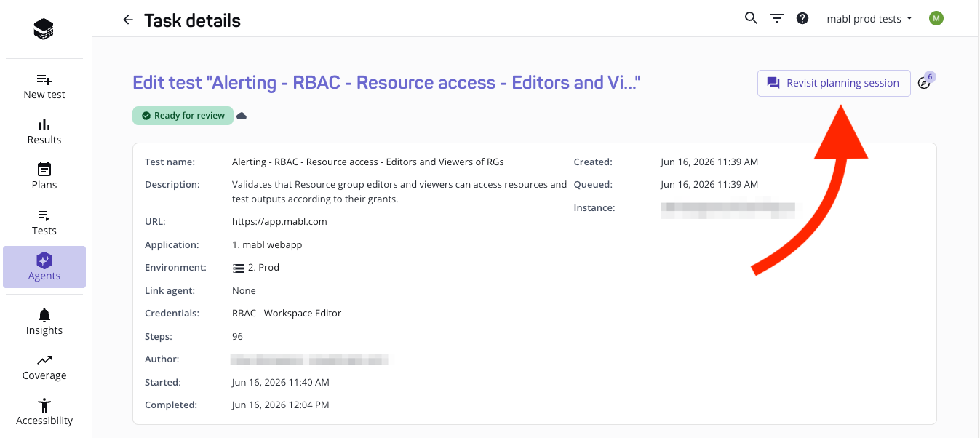
Task: Click the https://app.mabl.com URL text
Action: coord(279,221)
